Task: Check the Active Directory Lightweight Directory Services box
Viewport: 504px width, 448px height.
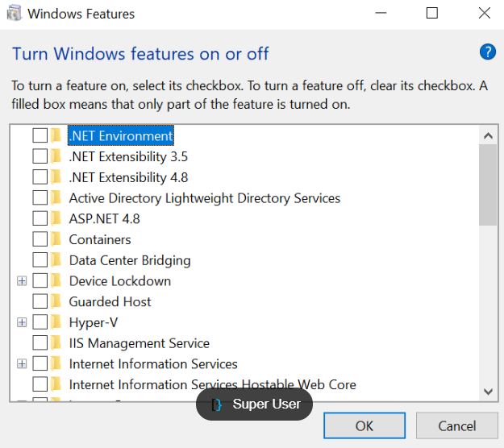Action: (x=40, y=198)
